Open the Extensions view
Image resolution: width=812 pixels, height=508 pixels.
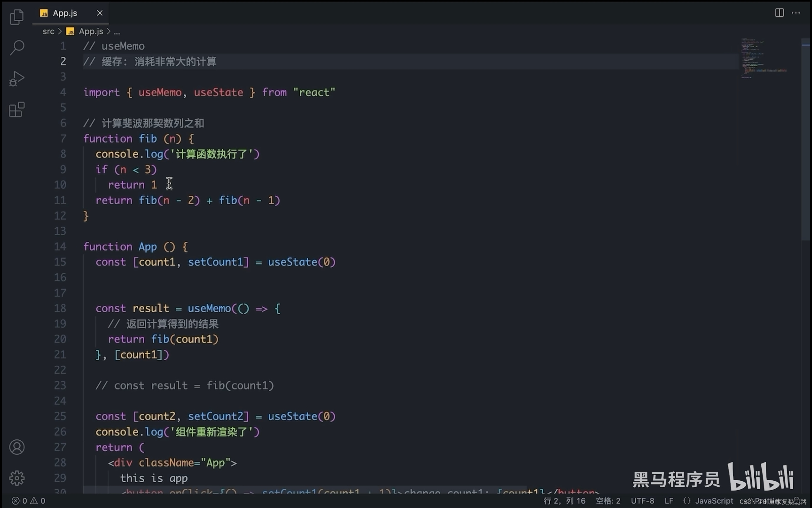17,110
